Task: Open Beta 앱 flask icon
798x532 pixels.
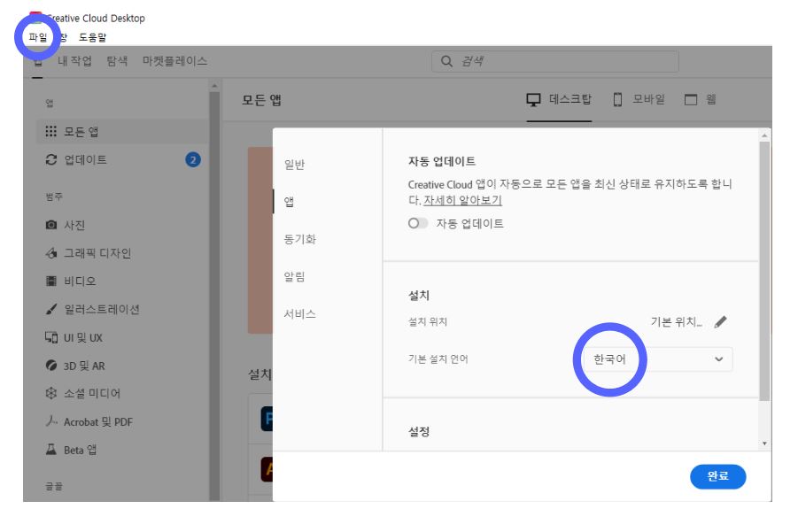Action: click(x=50, y=450)
